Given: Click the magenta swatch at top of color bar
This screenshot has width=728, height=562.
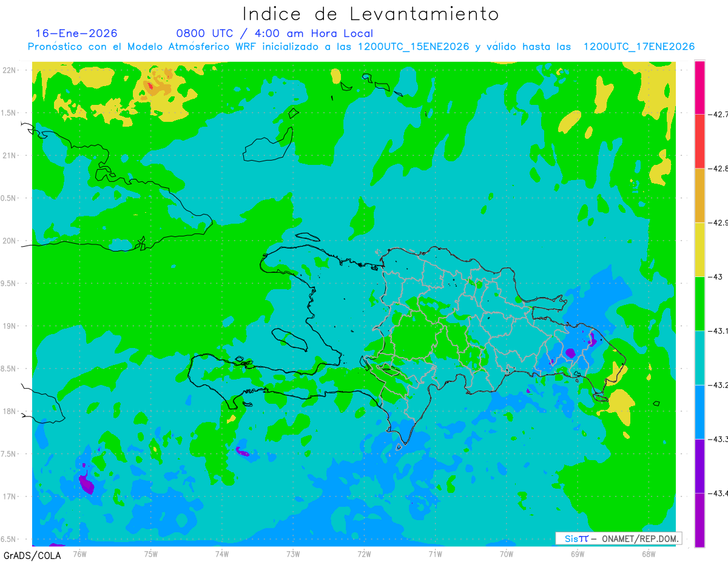Looking at the screenshot, I should pyautogui.click(x=699, y=87).
